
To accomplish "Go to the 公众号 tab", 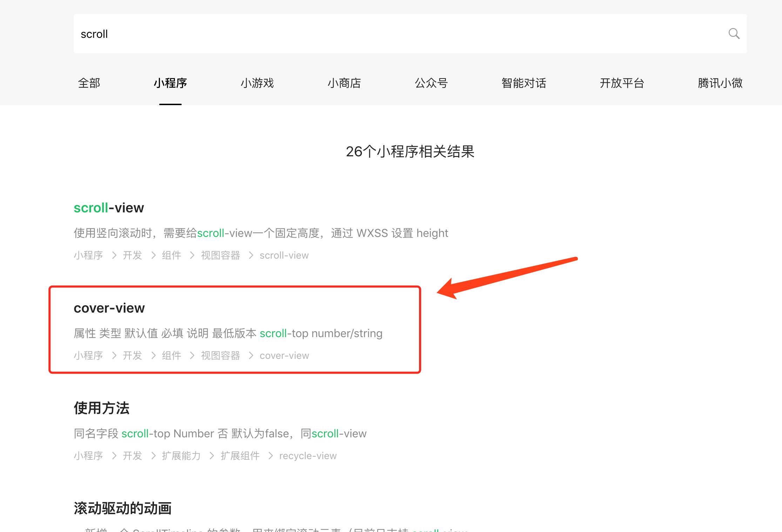I will coord(431,83).
